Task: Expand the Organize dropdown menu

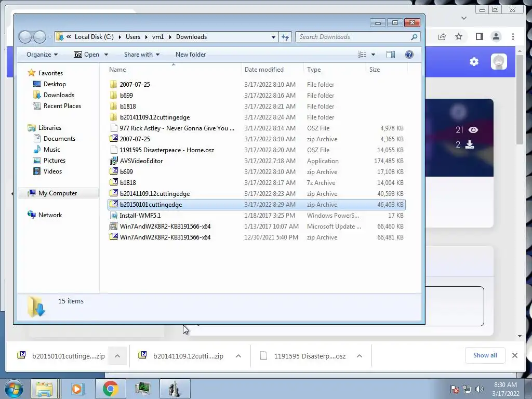Action: click(x=42, y=55)
